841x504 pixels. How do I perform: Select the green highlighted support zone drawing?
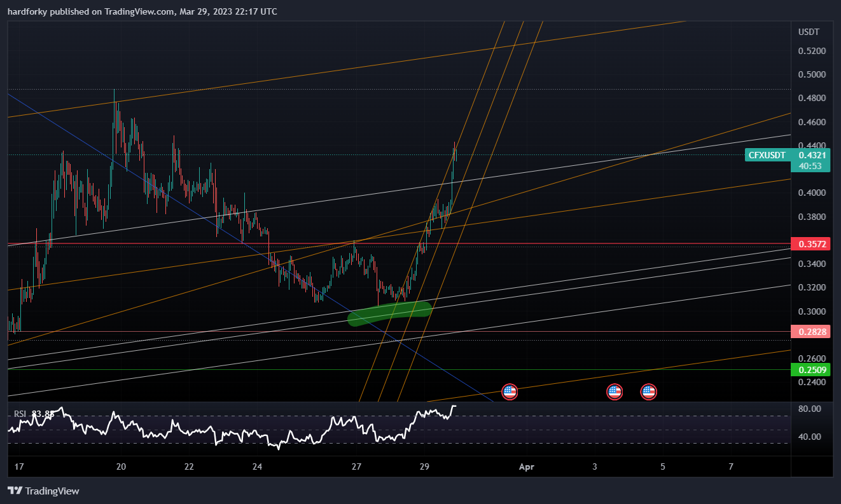point(390,313)
